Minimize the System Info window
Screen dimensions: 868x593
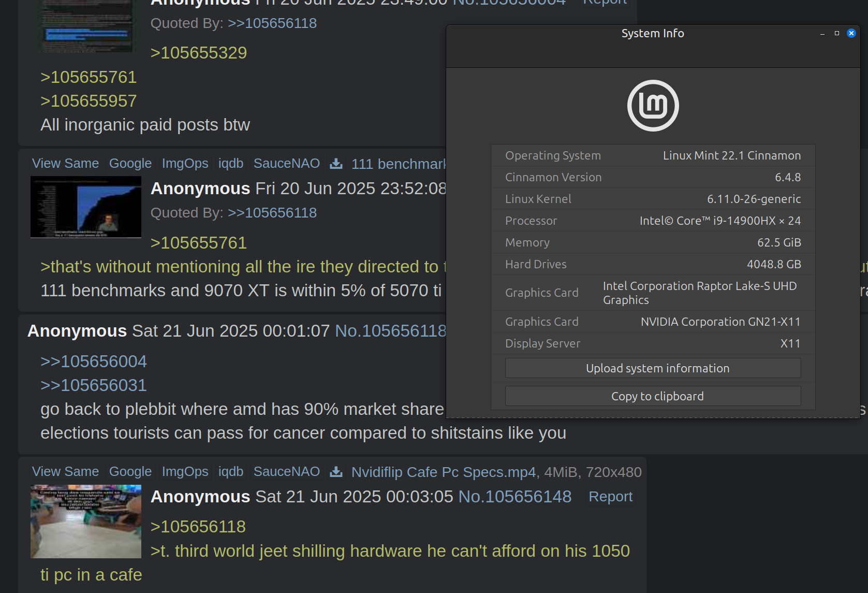tap(822, 34)
